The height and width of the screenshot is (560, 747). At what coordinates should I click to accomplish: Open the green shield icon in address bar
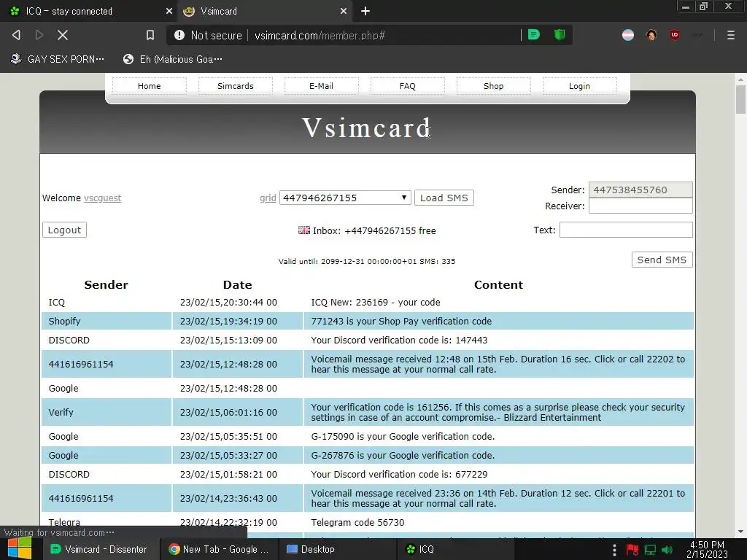pyautogui.click(x=560, y=35)
